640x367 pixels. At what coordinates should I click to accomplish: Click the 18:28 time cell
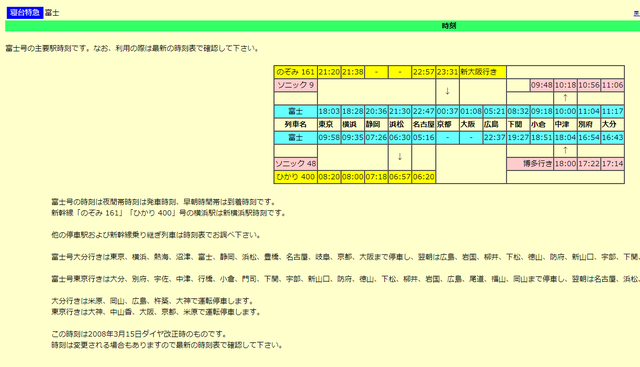pos(353,111)
